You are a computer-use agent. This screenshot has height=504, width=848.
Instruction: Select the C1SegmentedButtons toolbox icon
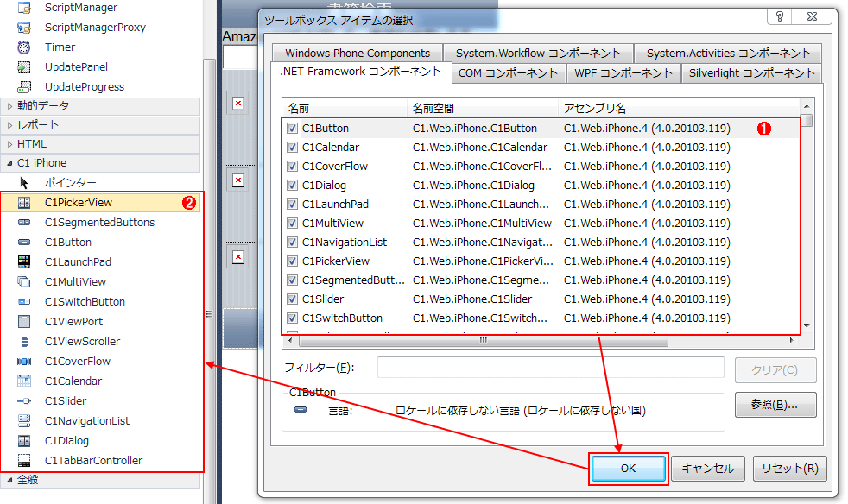pos(24,223)
